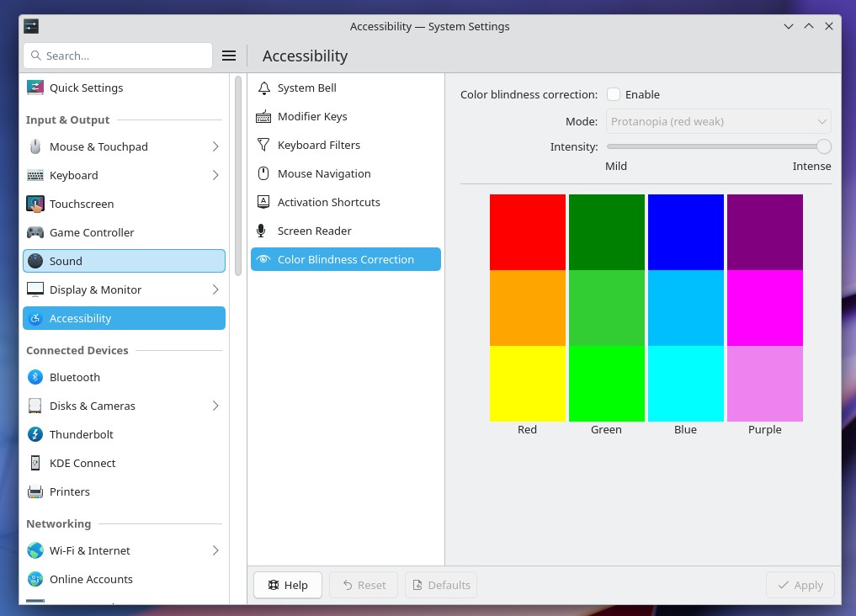The image size is (856, 616).
Task: Click the Color Blindness Correction eye icon
Action: pos(263,259)
